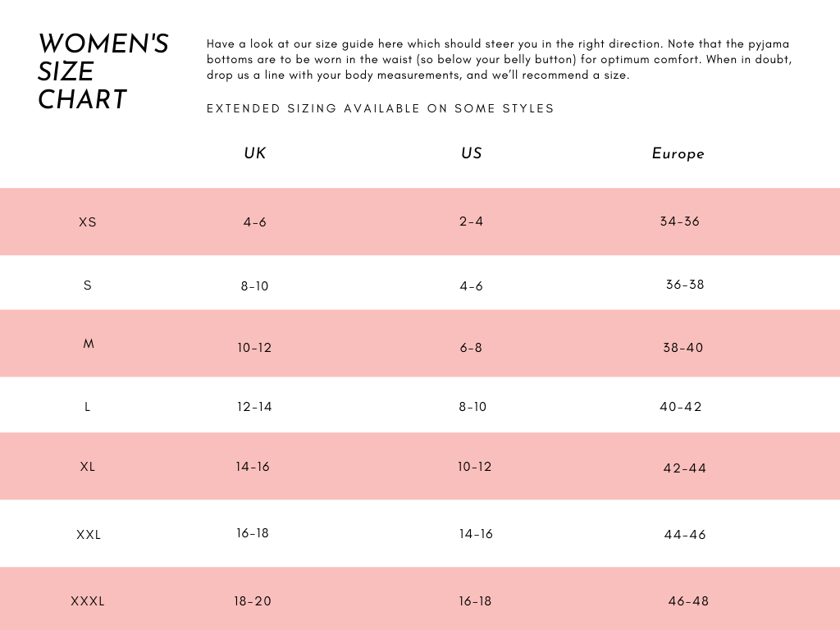Viewport: 840px width, 630px height.
Task: Click Europe 46-48 in the XXXL row
Action: tap(688, 601)
